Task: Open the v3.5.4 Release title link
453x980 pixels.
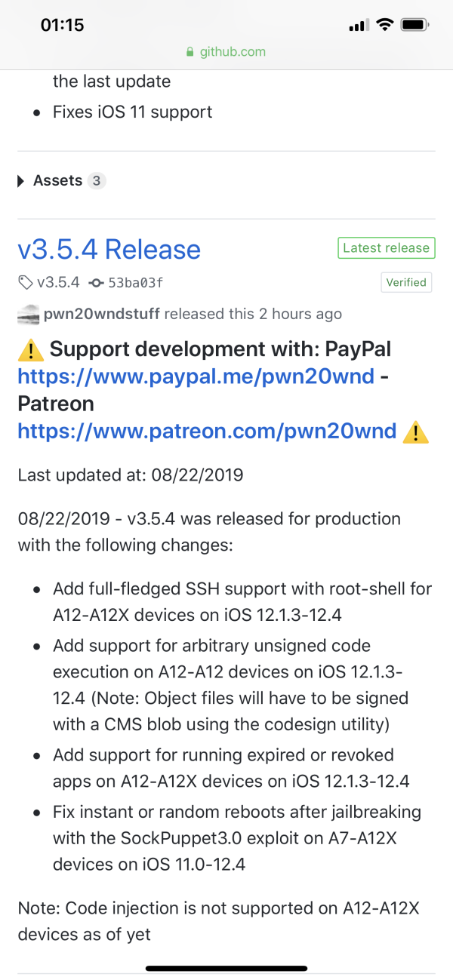Action: coord(109,249)
